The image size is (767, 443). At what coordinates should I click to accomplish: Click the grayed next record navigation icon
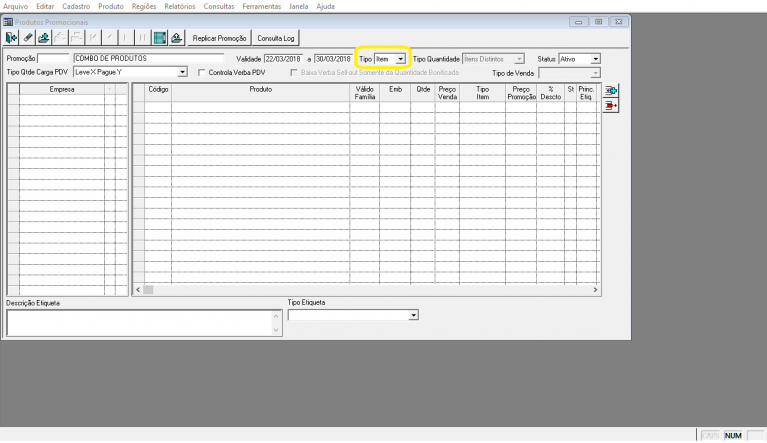pos(126,38)
